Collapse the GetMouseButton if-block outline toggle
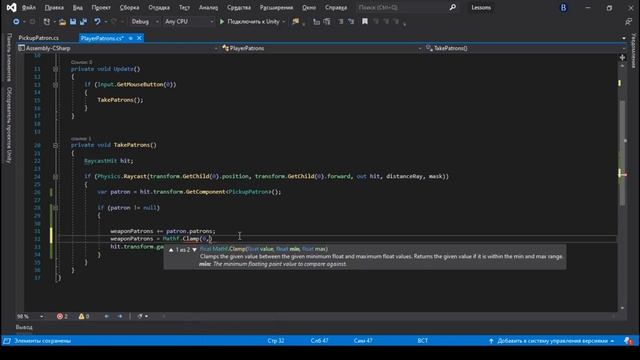The image size is (640, 360). click(56, 84)
